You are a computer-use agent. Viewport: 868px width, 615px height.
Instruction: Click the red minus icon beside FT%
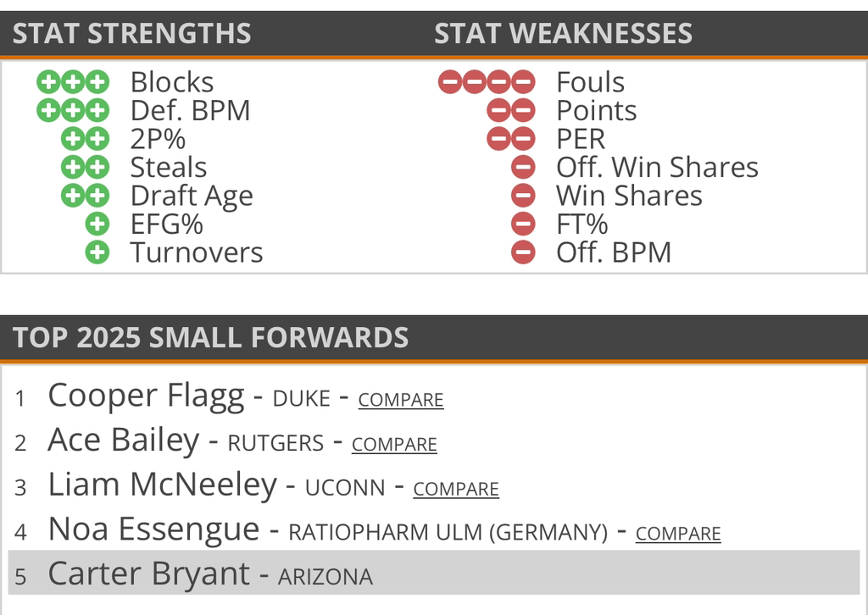[523, 224]
